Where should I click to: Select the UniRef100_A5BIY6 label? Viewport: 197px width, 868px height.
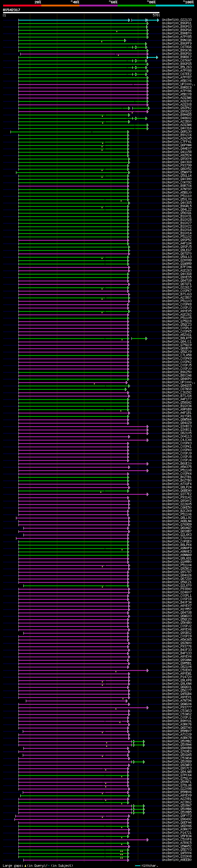click(177, 81)
